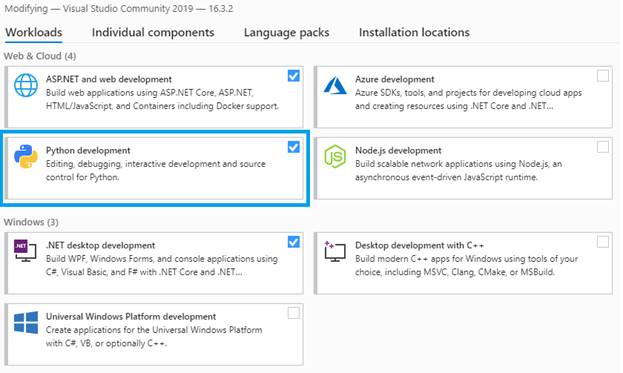Enable Universal Windows Platform development checkbox
This screenshot has height=373, width=623.
click(294, 313)
